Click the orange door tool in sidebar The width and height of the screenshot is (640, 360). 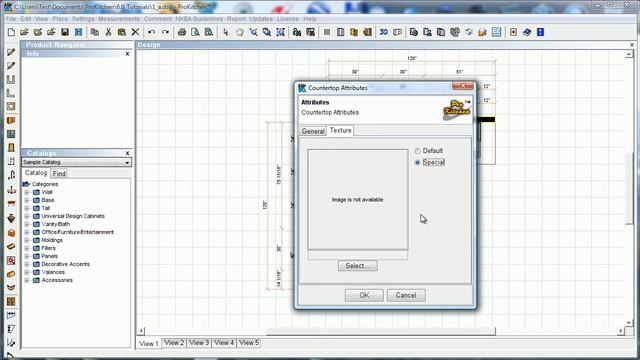click(11, 148)
